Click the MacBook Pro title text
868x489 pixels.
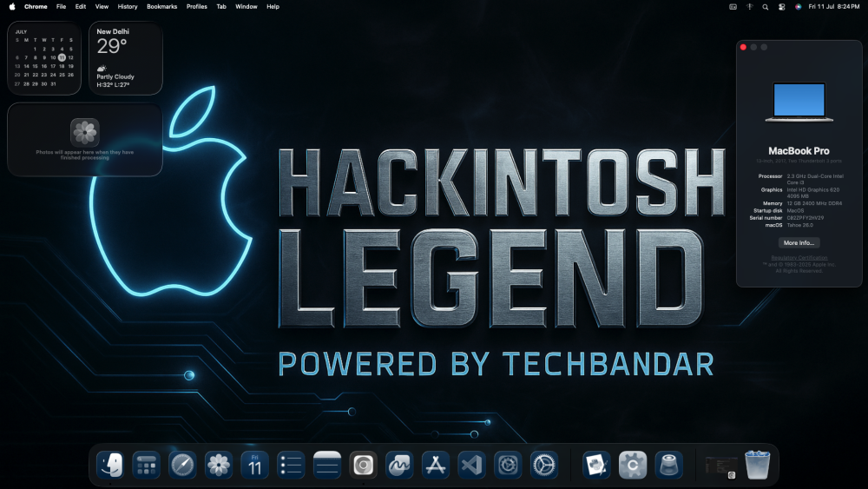pos(799,150)
